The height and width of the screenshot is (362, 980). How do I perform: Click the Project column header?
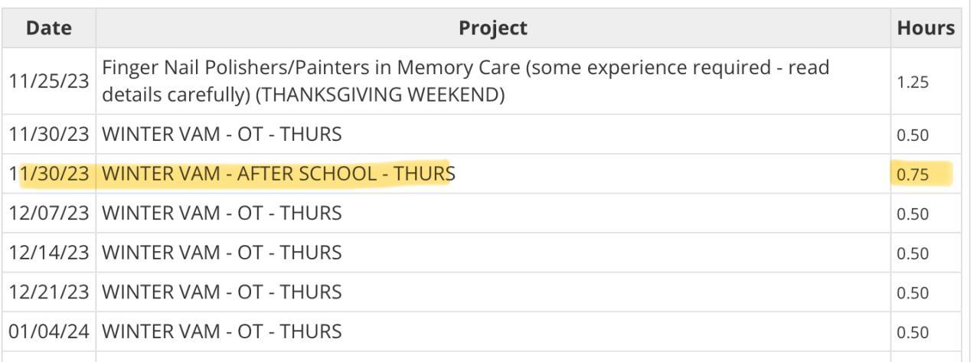click(492, 28)
